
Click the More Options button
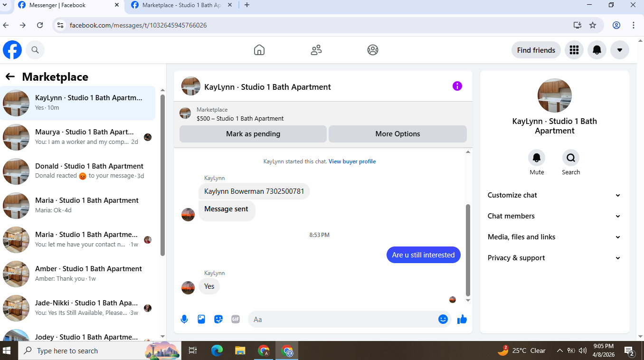coord(398,134)
